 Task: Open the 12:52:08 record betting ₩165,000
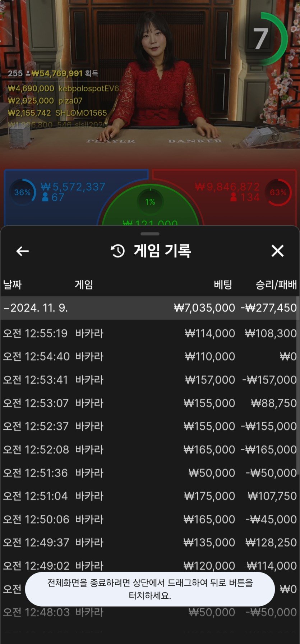click(150, 449)
